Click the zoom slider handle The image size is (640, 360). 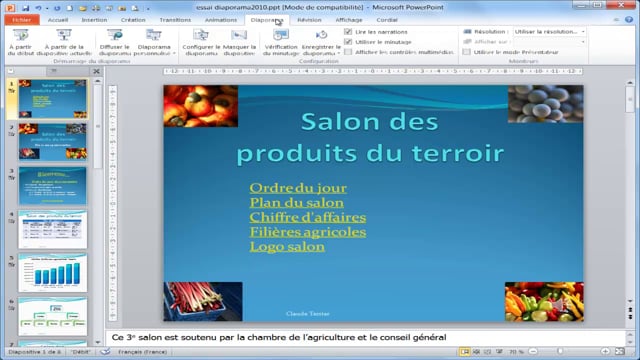(560, 351)
